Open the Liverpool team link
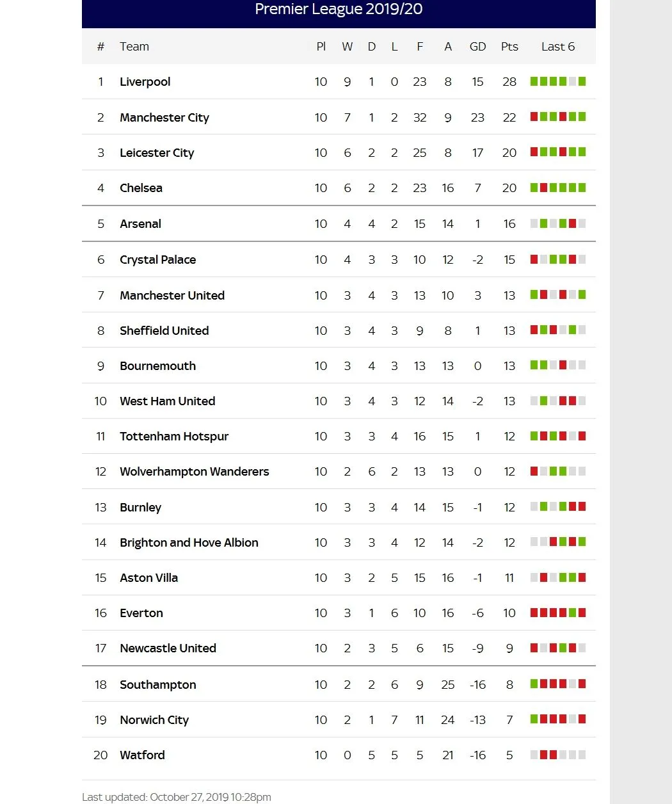The image size is (672, 804). 145,82
